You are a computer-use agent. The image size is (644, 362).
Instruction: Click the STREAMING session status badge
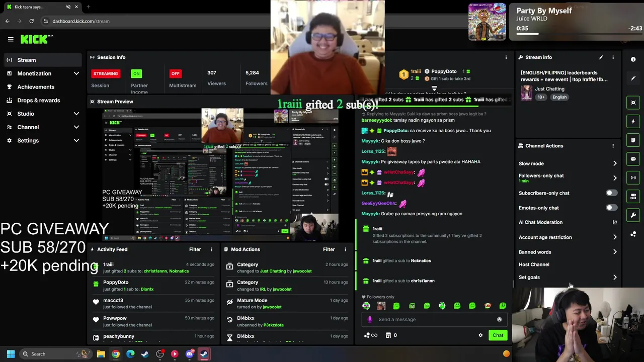(x=106, y=73)
